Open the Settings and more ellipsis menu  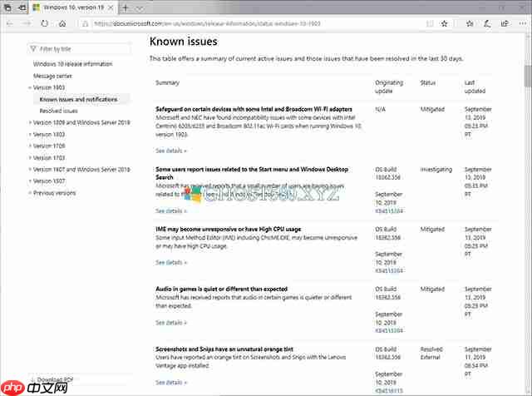523,23
